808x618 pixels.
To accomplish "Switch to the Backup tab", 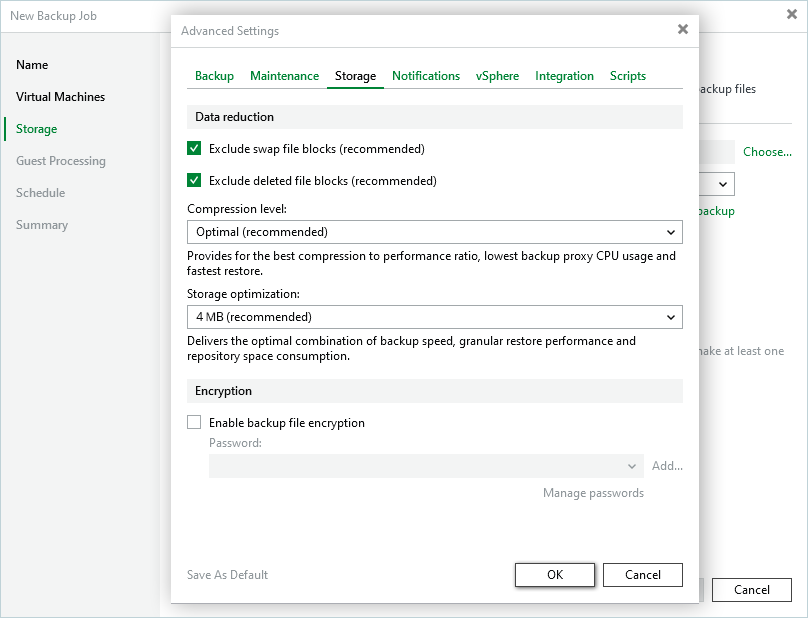I will point(214,76).
